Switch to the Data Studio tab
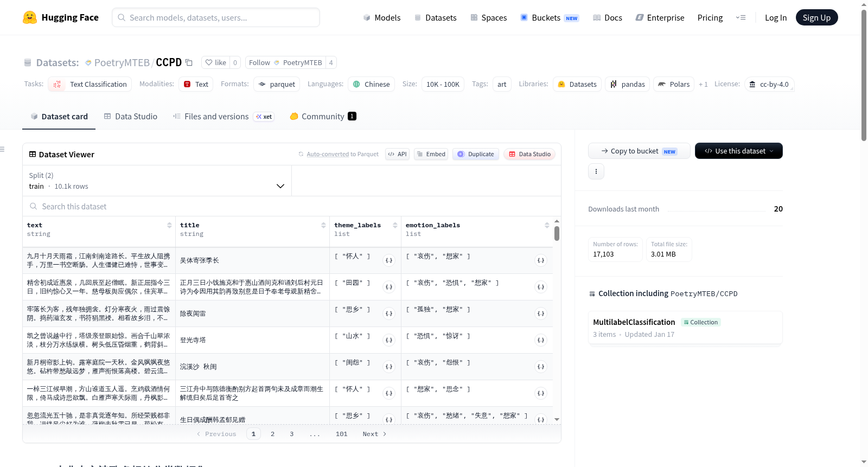Viewport: 868px width, 467px height. click(x=131, y=117)
